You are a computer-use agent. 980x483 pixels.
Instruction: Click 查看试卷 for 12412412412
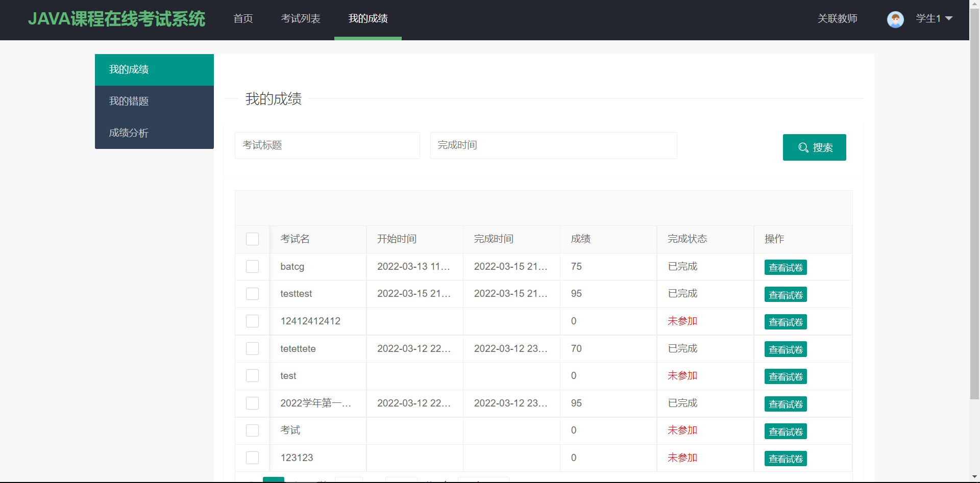point(786,322)
